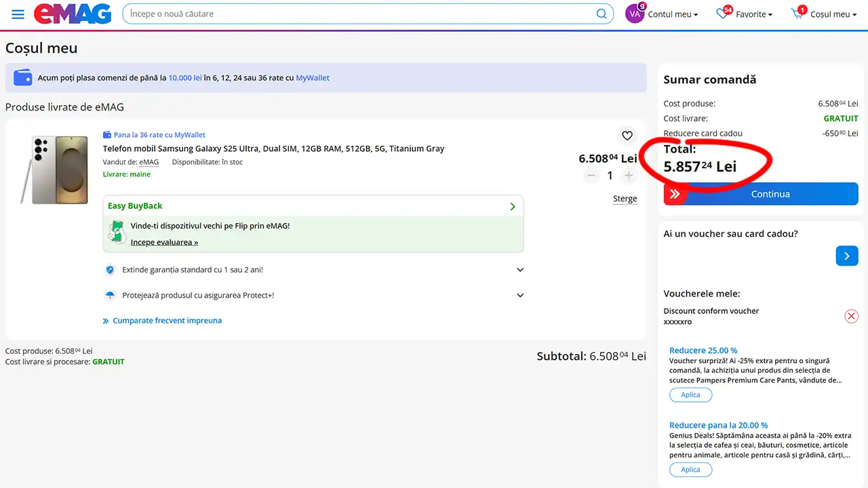Click the warranty shield icon
Screen dimensions: 868x488
(110, 270)
